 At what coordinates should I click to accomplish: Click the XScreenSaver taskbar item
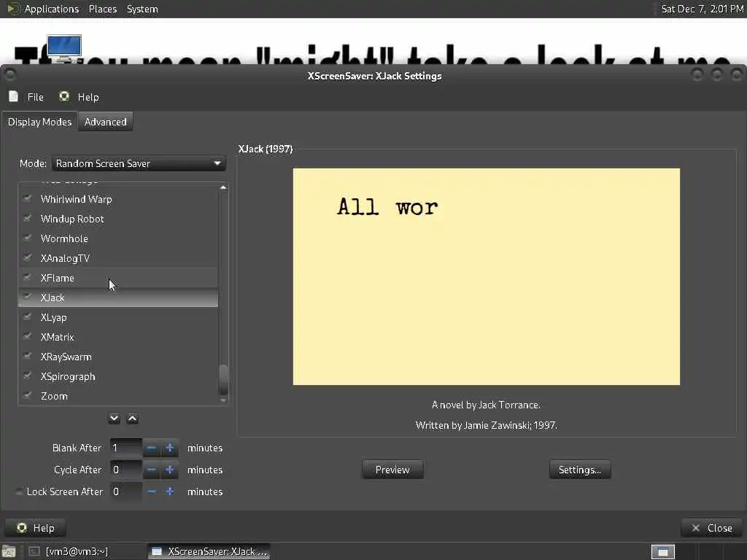point(209,551)
